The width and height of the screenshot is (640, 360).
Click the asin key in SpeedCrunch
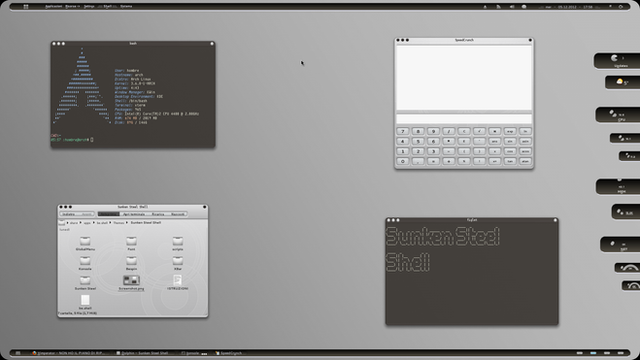tap(525, 141)
